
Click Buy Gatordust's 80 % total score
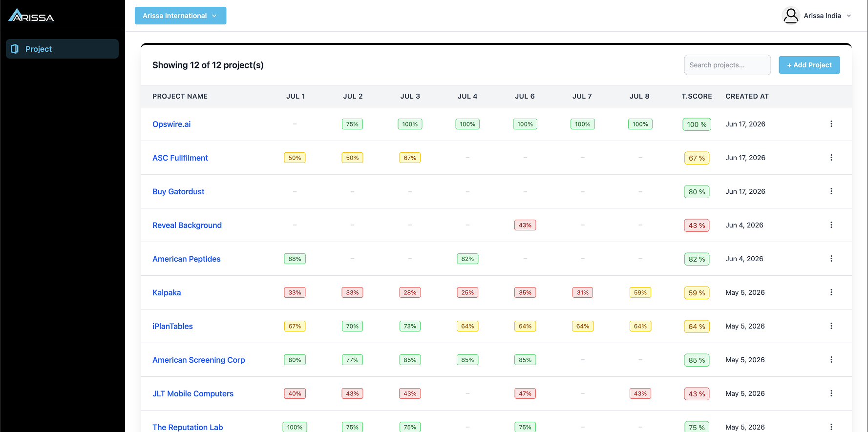click(x=697, y=192)
